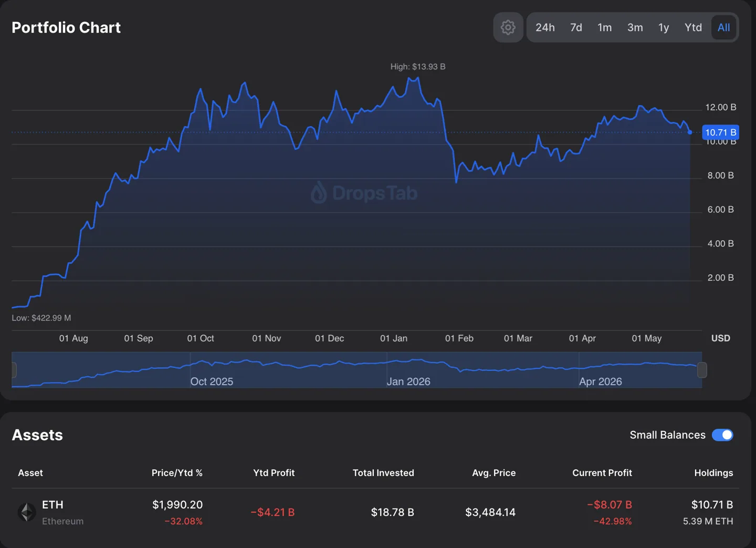The image size is (756, 548).
Task: Click the Low: $422.99 M label
Action: 41,318
